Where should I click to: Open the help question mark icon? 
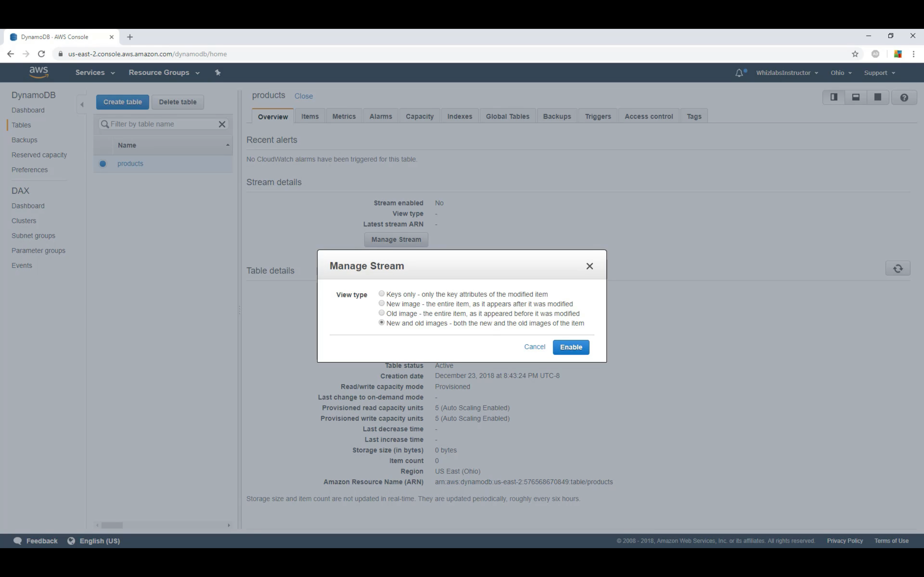coord(904,98)
